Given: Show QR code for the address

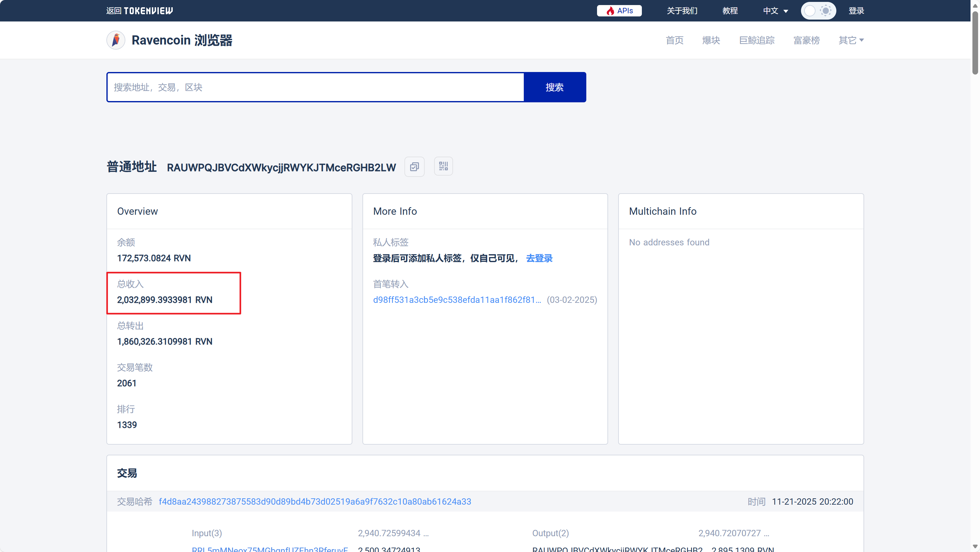Looking at the screenshot, I should (443, 167).
